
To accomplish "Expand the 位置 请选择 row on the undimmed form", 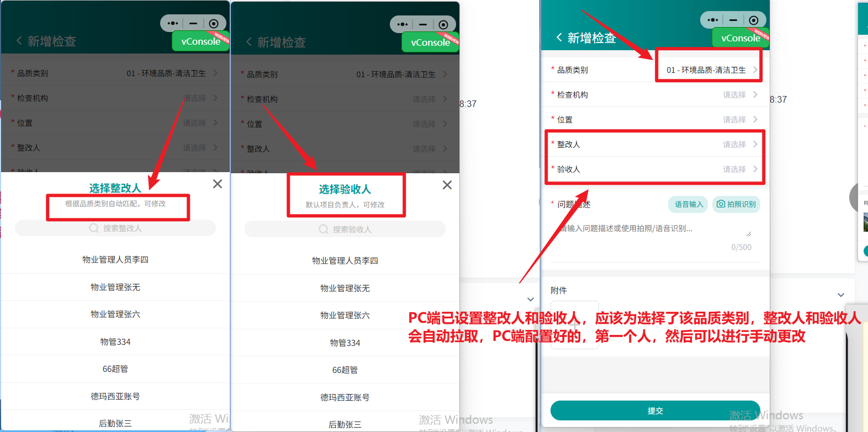I will [740, 120].
